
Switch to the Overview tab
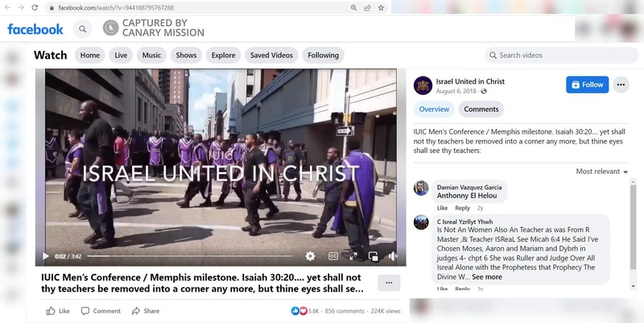(x=434, y=110)
